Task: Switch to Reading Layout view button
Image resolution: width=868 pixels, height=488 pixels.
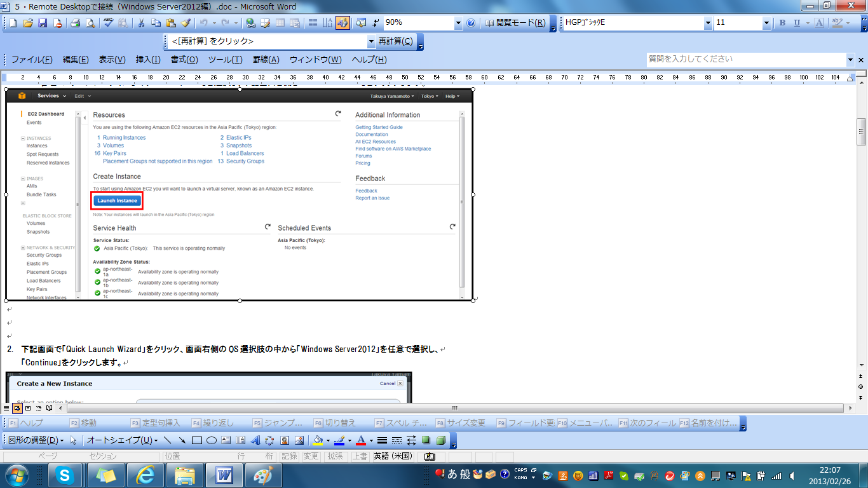Action: coord(49,408)
